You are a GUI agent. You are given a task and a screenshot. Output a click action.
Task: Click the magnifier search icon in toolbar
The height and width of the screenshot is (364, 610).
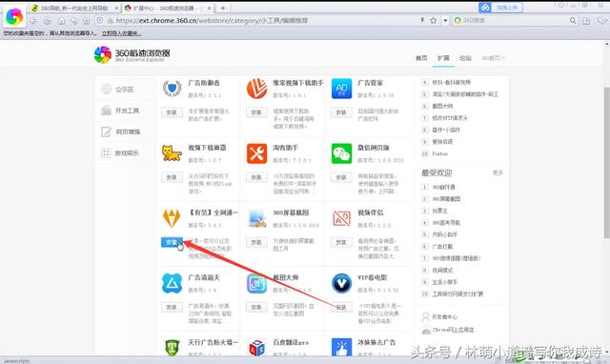pos(573,21)
